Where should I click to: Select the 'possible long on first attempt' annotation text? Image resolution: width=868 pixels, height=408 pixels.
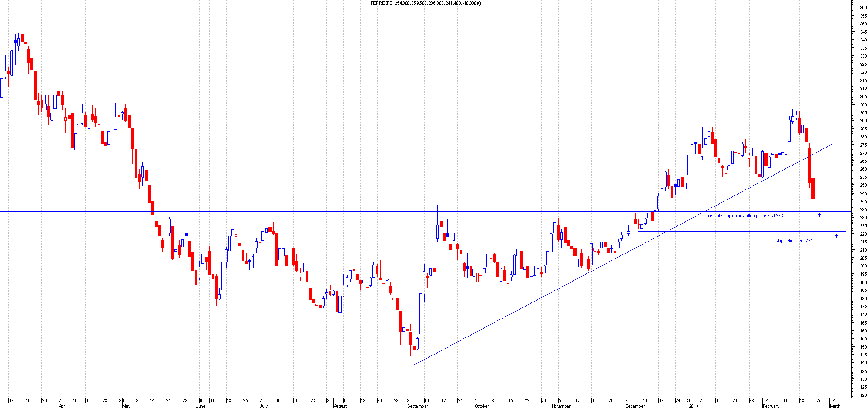tap(744, 216)
